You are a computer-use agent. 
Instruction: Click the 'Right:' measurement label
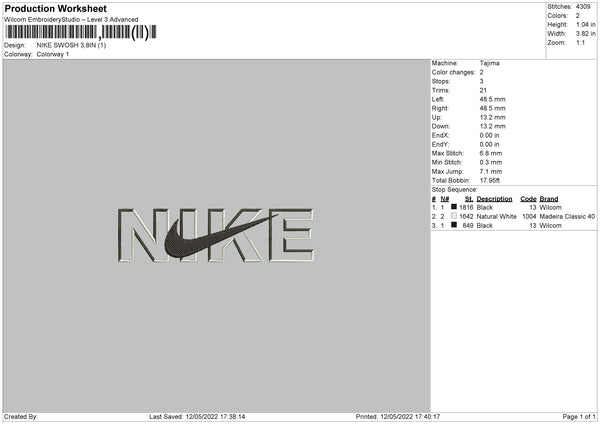[x=440, y=108]
